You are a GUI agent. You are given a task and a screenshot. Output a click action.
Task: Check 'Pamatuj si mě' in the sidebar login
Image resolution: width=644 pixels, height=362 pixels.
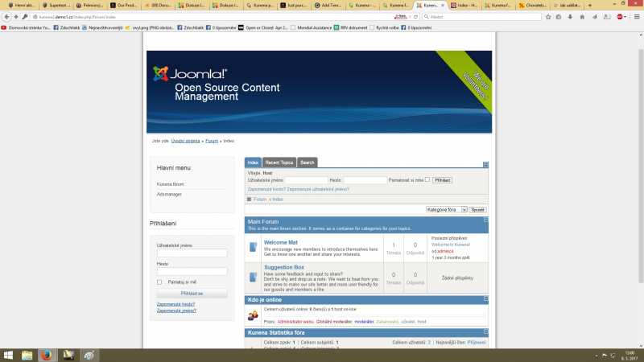pyautogui.click(x=159, y=282)
